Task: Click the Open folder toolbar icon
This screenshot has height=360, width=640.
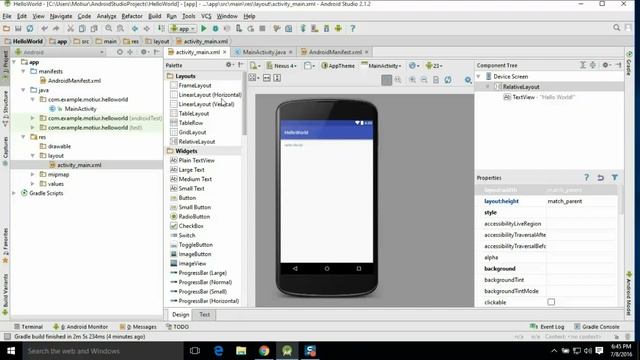Action: click(x=6, y=29)
